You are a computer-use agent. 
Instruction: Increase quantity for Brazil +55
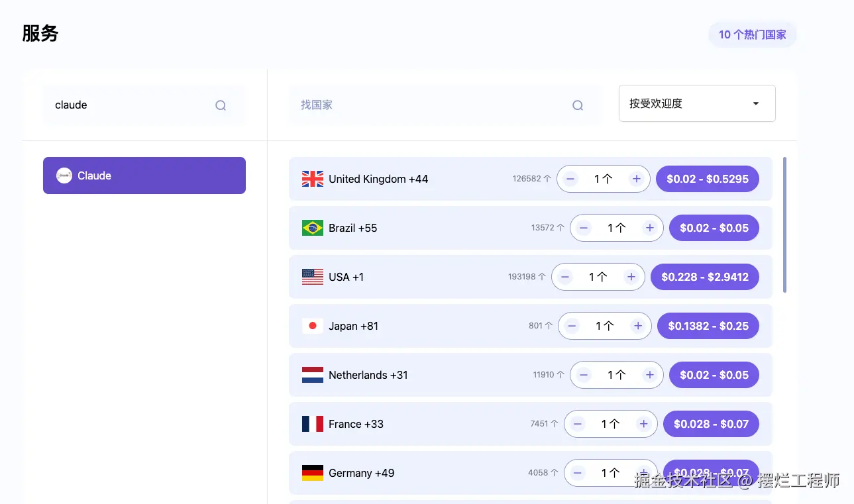(650, 228)
